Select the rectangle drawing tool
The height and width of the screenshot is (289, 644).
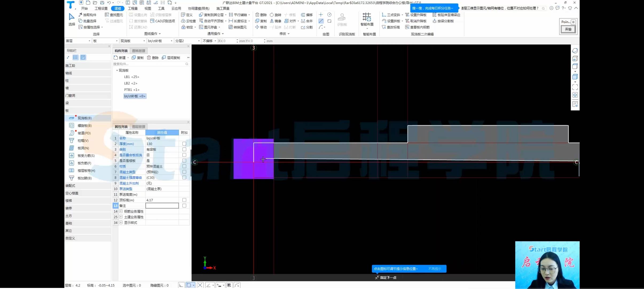[x=329, y=21]
